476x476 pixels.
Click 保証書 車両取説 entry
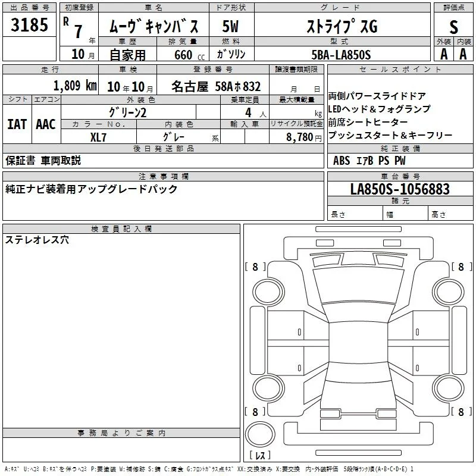pos(43,160)
